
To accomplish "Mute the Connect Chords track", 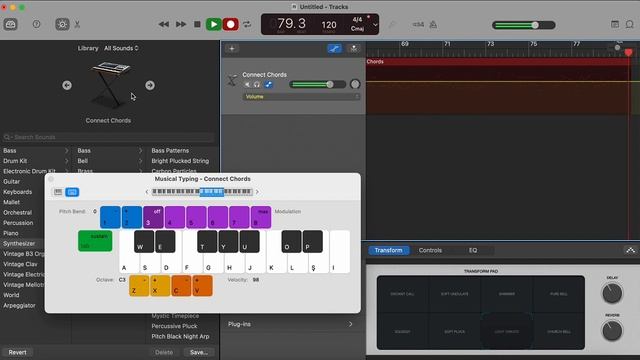I will click(x=247, y=84).
